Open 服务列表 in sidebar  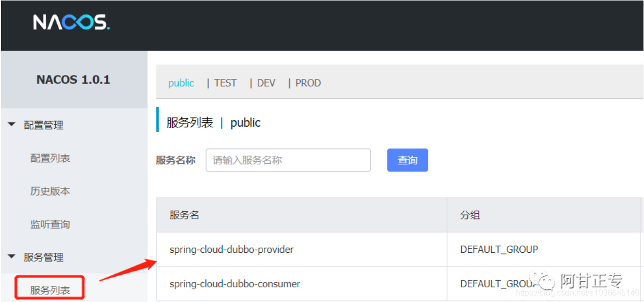(x=50, y=290)
